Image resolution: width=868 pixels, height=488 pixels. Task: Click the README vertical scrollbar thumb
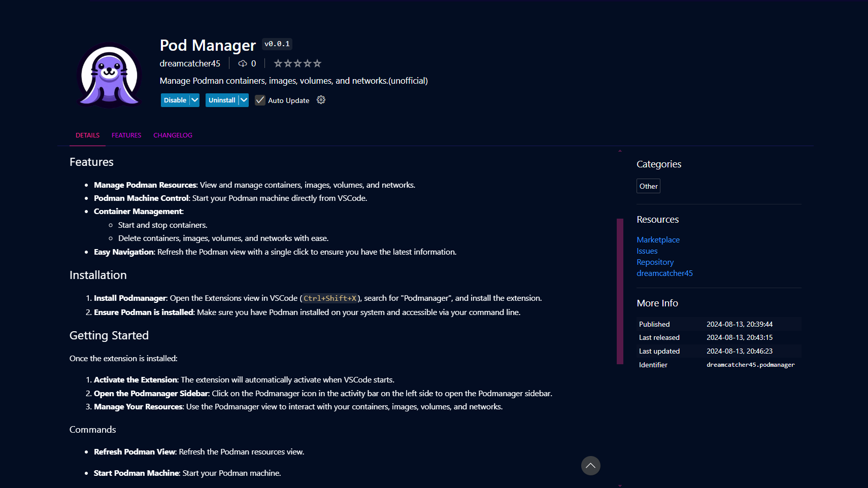[620, 291]
